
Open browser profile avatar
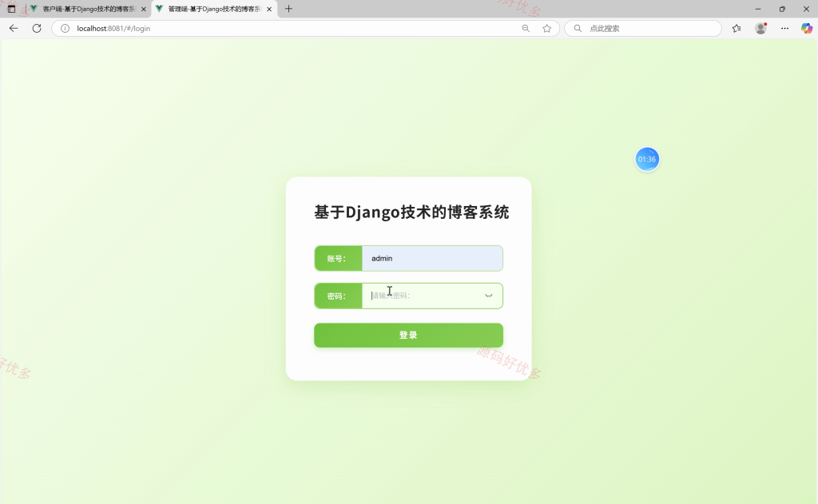[761, 28]
